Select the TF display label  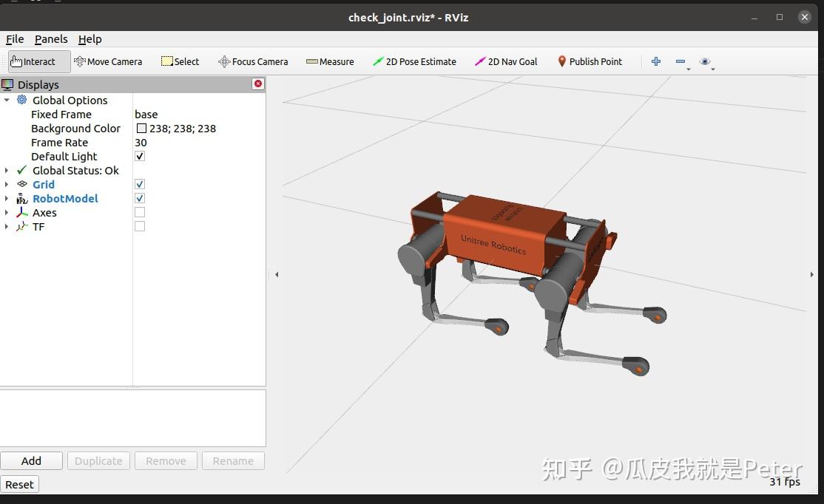(x=38, y=227)
